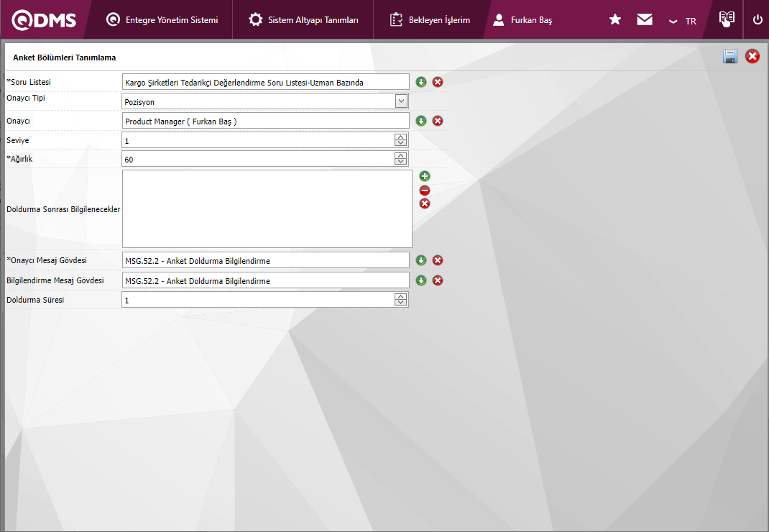Image resolution: width=769 pixels, height=532 pixels.
Task: Open the Entegre Yönetim Sistemi menu
Action: (x=162, y=20)
